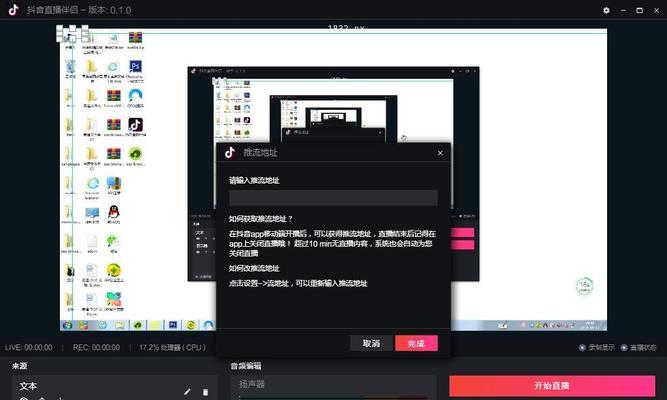Click the Photoshop taskbar icon in the preview

(x=173, y=325)
